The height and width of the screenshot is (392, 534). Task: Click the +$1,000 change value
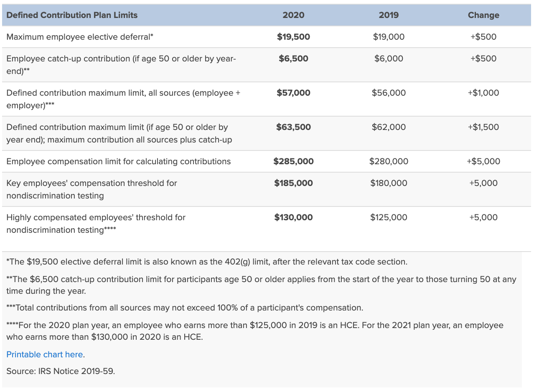click(483, 93)
